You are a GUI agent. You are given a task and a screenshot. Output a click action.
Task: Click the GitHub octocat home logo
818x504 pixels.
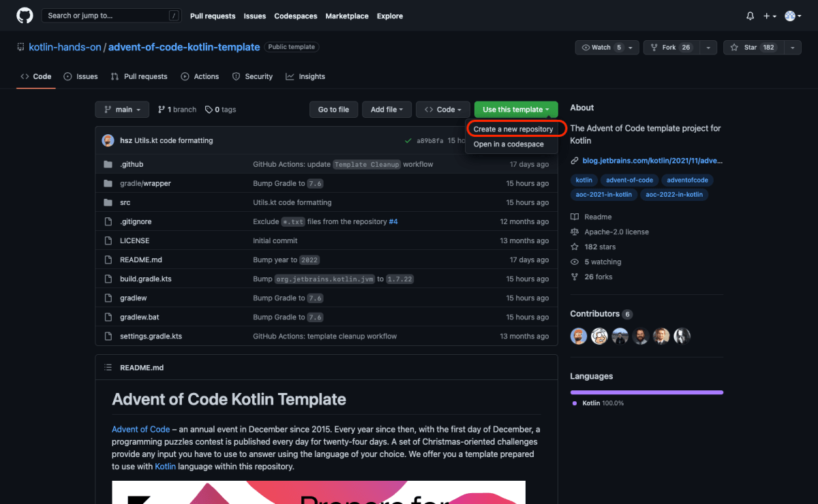point(25,15)
